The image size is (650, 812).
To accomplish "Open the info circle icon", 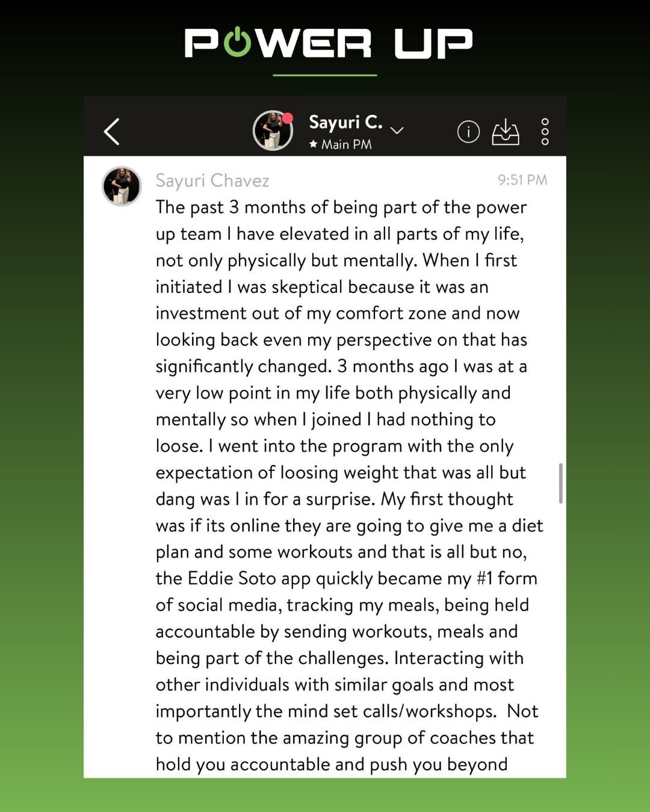I will (468, 131).
